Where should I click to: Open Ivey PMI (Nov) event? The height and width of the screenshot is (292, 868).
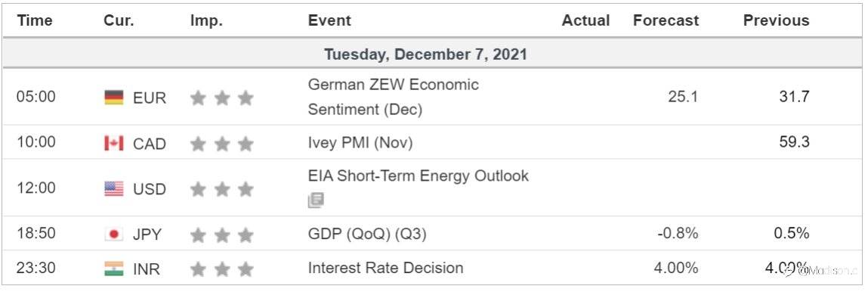360,143
